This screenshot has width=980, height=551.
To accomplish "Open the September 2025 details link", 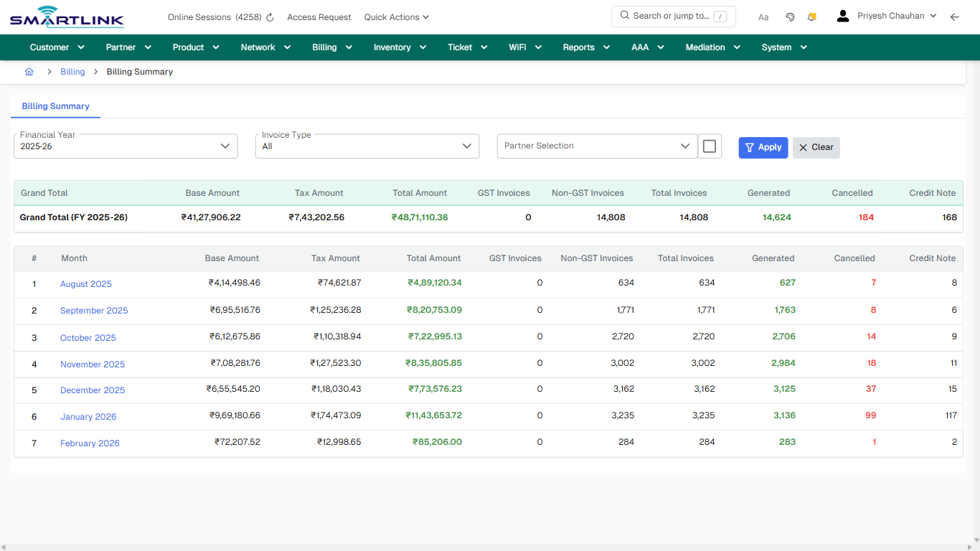I will click(x=94, y=310).
